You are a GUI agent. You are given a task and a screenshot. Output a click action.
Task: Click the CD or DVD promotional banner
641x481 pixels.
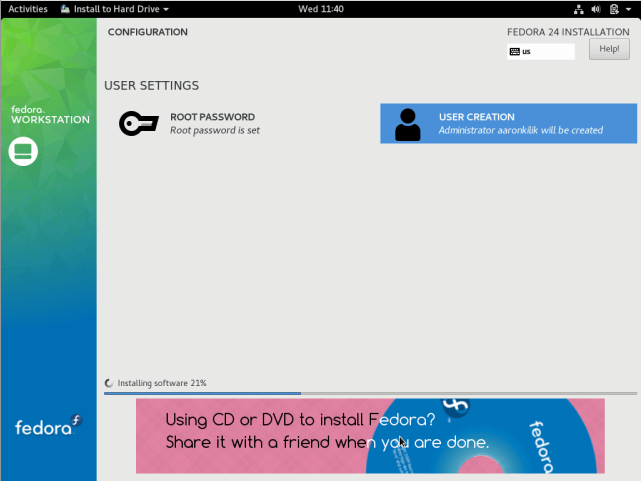tap(370, 436)
